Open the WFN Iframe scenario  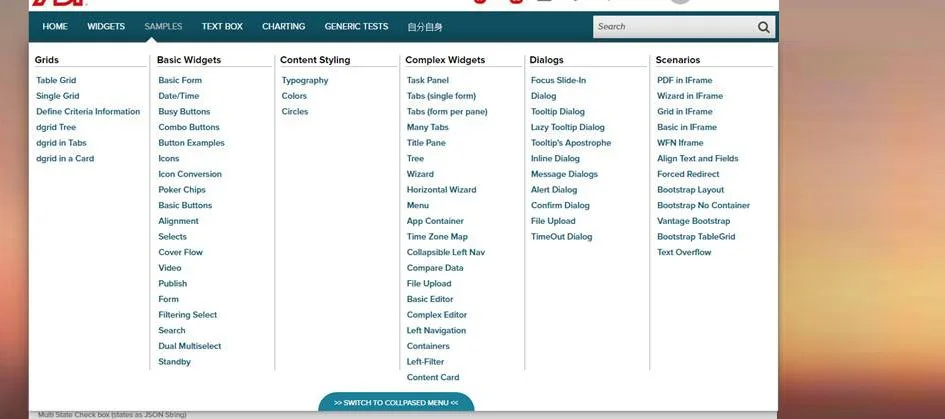pyautogui.click(x=680, y=143)
